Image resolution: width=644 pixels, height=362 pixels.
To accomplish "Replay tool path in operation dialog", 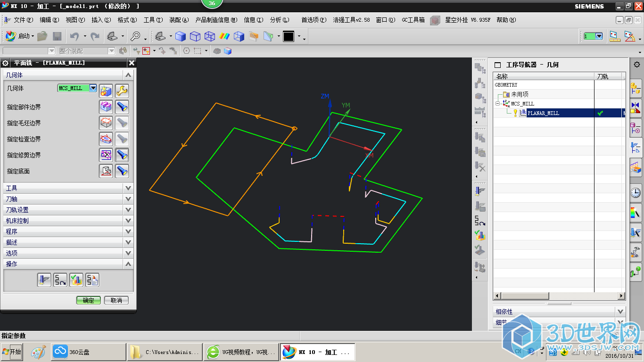I will pyautogui.click(x=60, y=280).
